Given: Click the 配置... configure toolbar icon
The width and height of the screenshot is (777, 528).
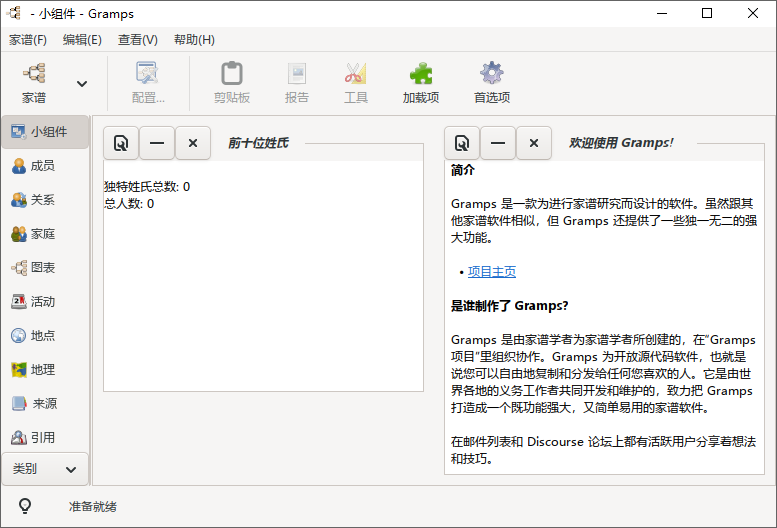Looking at the screenshot, I should tap(148, 83).
